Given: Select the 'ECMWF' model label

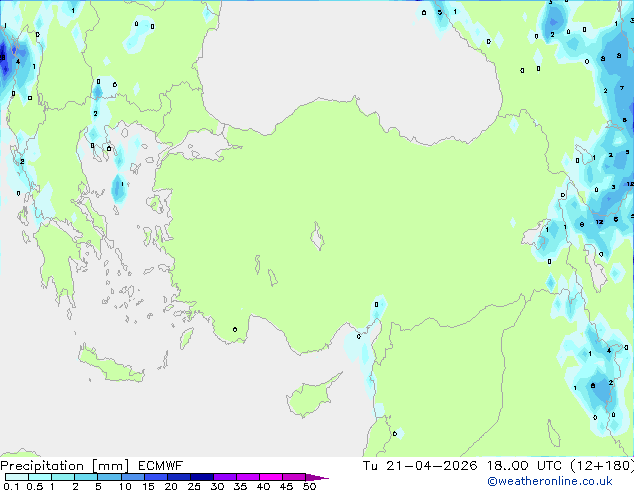Looking at the screenshot, I should click(x=161, y=466).
